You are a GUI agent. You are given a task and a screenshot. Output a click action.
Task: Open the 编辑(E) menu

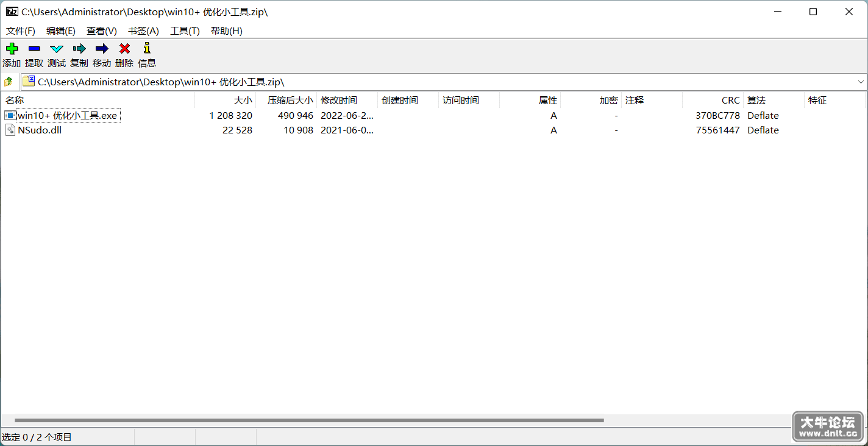pyautogui.click(x=61, y=31)
